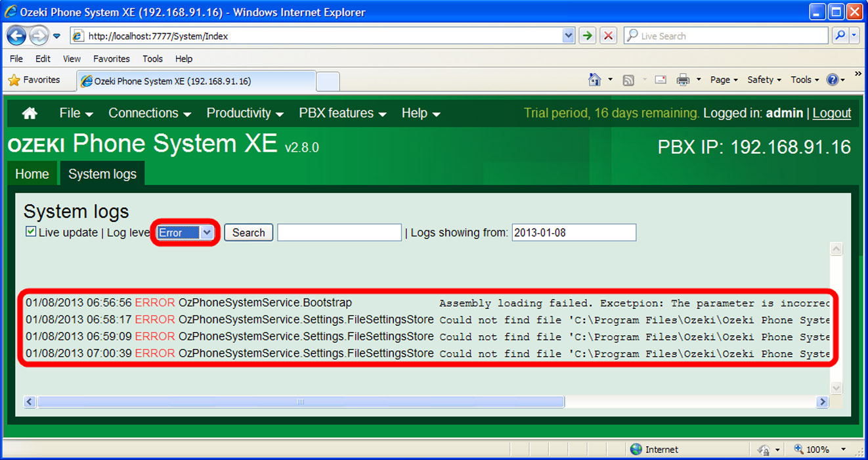Open the Productivity menu
Screen dimensions: 868x460
click(245, 114)
